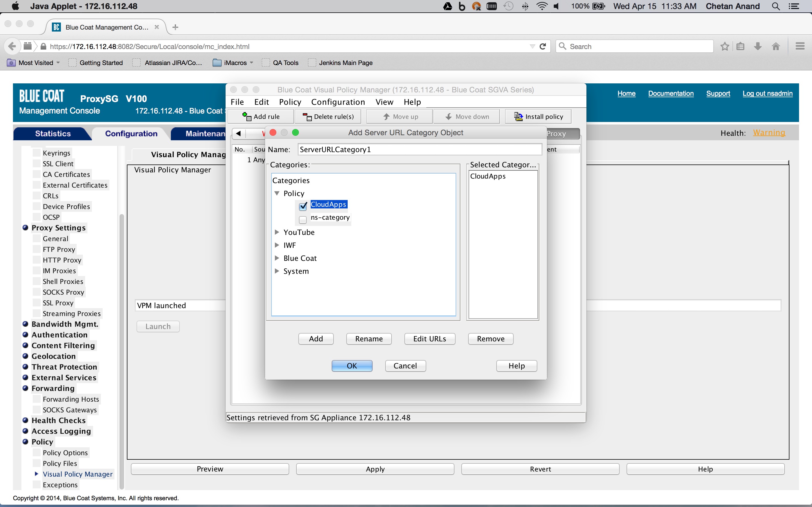Collapse the Policy category tree node

coord(277,194)
